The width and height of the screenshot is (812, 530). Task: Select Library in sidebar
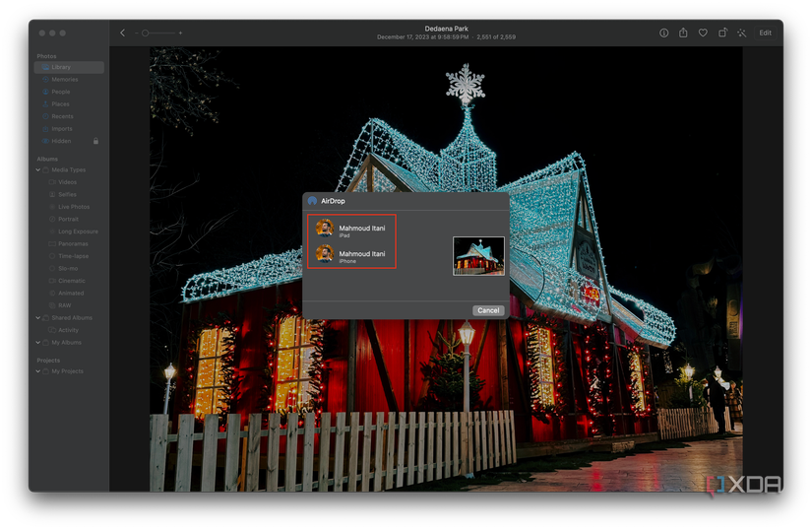69,67
